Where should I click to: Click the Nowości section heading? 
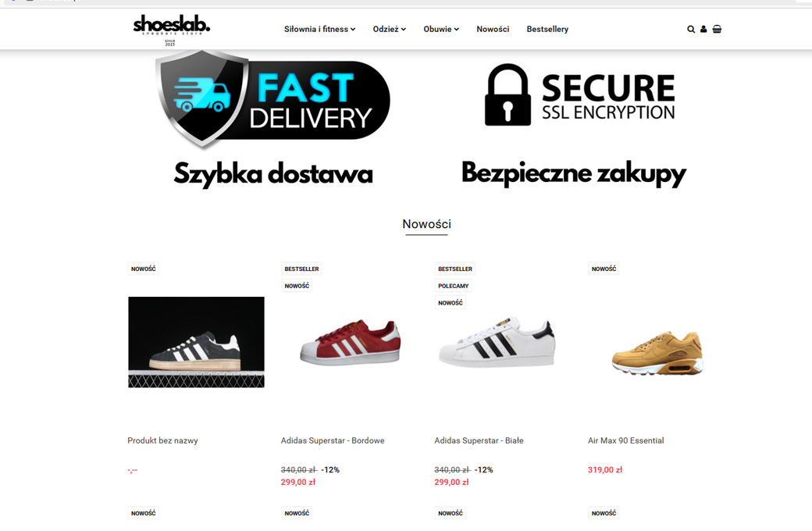tap(427, 224)
